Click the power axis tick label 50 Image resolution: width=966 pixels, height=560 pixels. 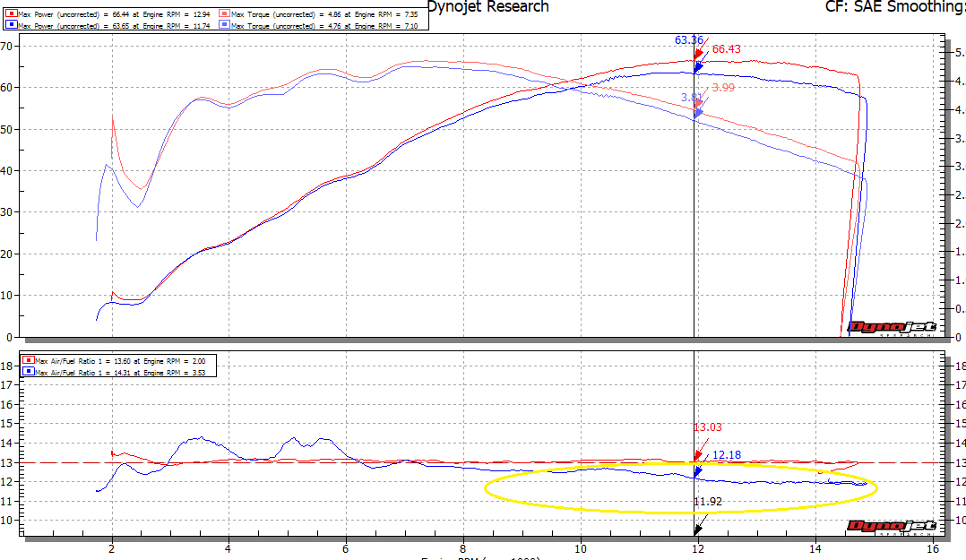click(x=6, y=129)
